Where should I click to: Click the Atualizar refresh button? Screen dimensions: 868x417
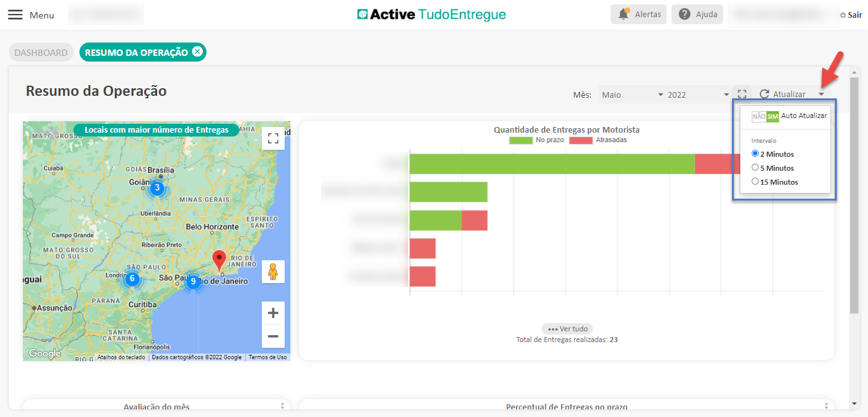tap(783, 94)
